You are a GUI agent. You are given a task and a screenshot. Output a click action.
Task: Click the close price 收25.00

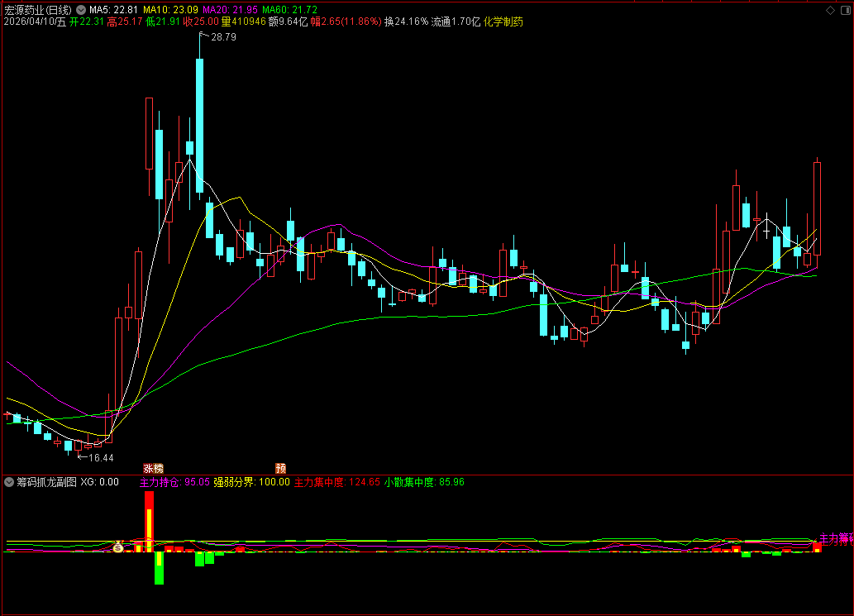point(201,21)
